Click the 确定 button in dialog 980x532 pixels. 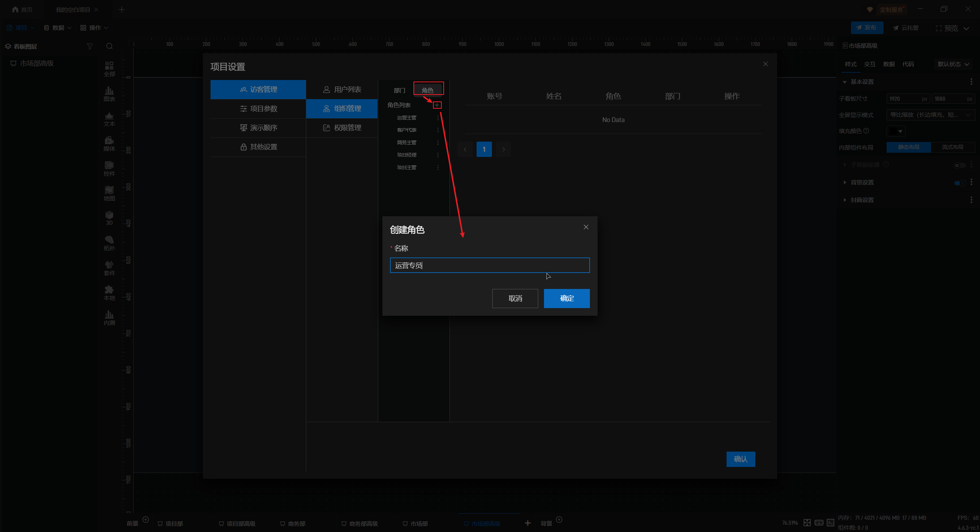pyautogui.click(x=567, y=298)
